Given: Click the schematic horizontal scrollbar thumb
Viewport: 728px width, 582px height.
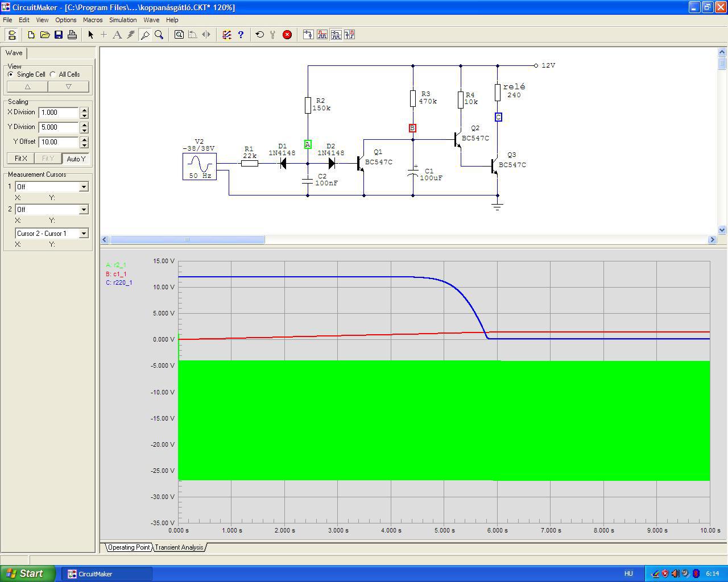Looking at the screenshot, I should (x=187, y=240).
